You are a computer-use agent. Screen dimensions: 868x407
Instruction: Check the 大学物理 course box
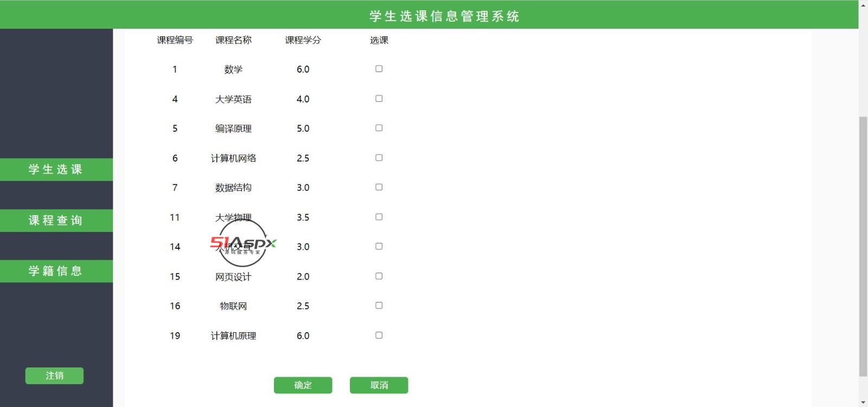[379, 217]
